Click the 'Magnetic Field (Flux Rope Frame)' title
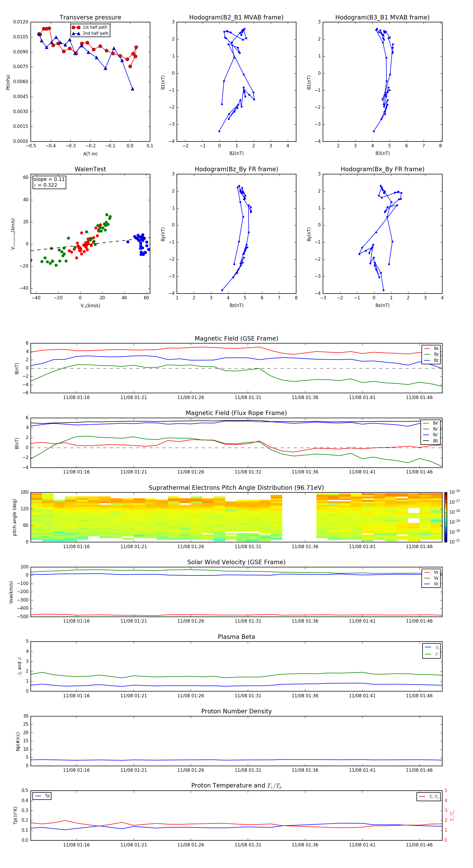 (236, 413)
